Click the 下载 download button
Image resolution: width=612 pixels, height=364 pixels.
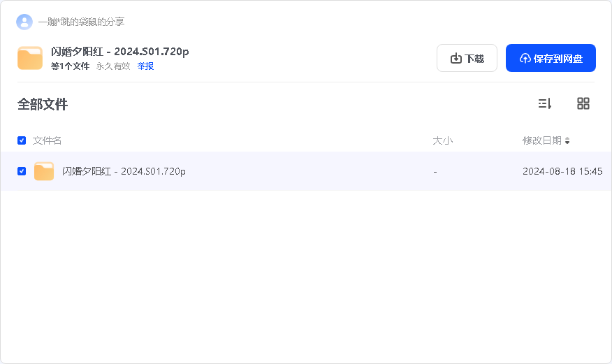[x=467, y=58]
